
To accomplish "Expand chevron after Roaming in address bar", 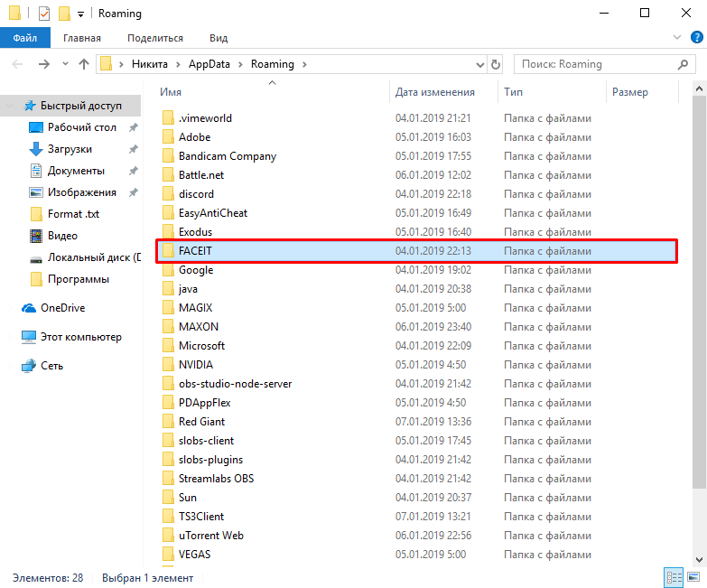I will tap(305, 64).
